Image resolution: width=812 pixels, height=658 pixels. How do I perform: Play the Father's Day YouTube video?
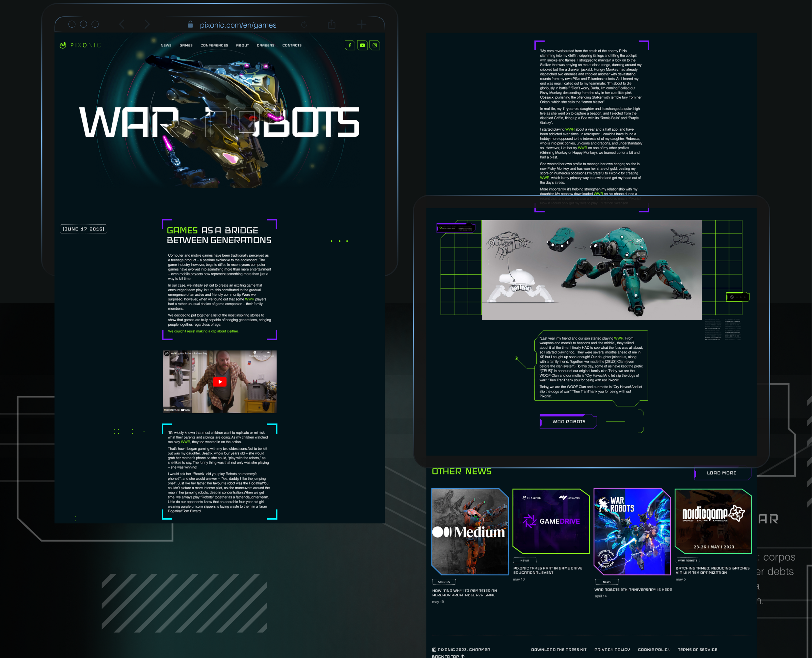pyautogui.click(x=219, y=382)
